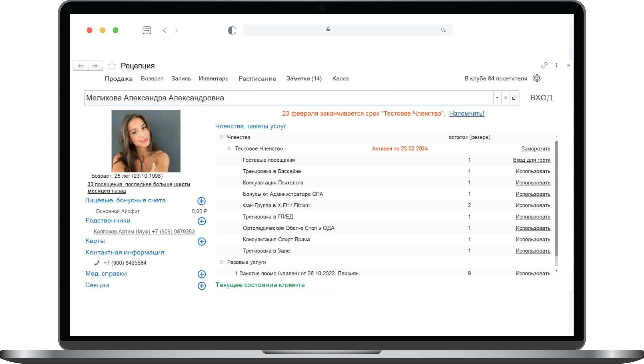Add a card with Карты plus icon

coord(201,241)
